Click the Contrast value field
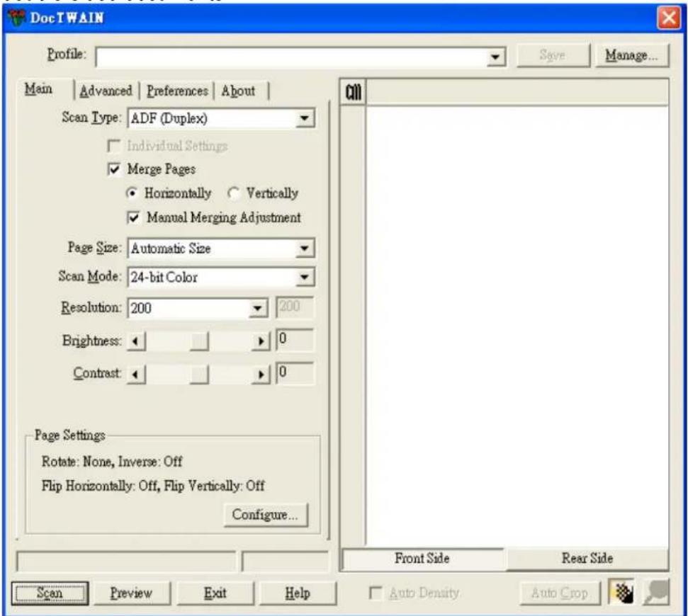The width and height of the screenshot is (688, 616). coord(295,373)
